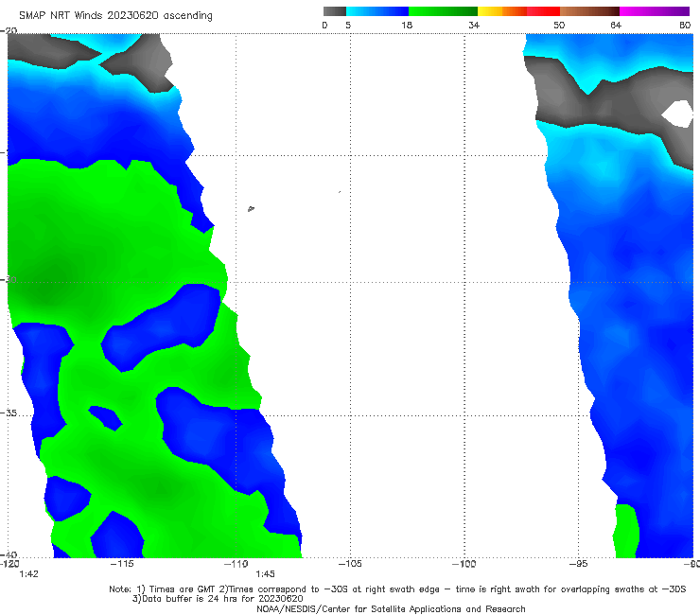Click the red segment of the color bar

543,11
